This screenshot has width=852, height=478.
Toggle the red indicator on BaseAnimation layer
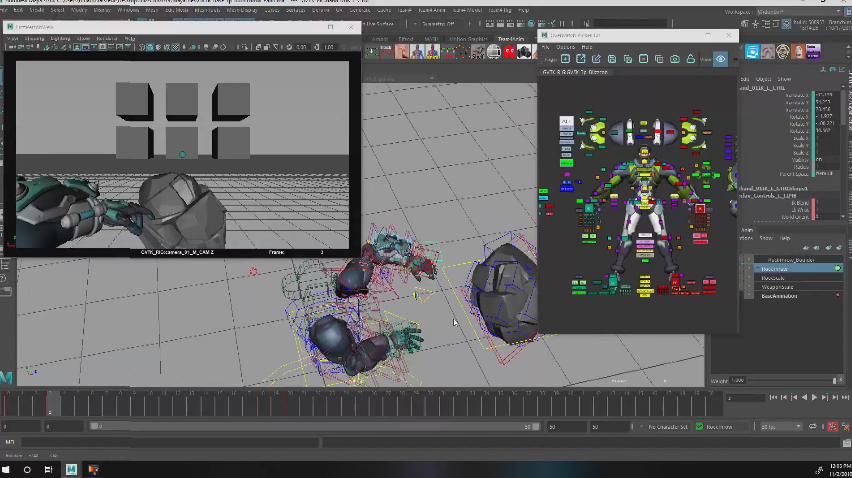837,296
